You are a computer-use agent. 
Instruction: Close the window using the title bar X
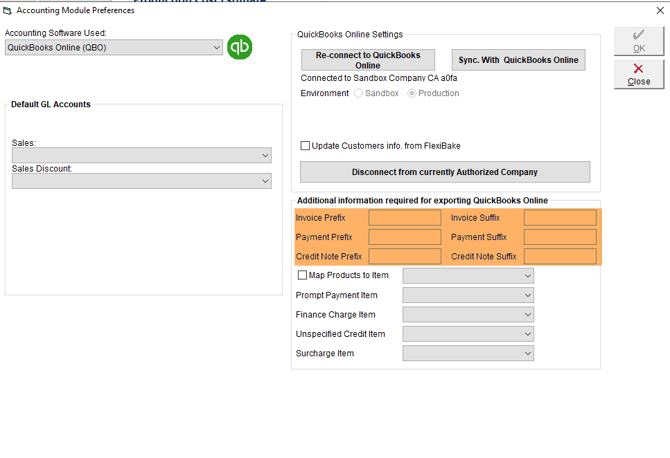click(660, 10)
